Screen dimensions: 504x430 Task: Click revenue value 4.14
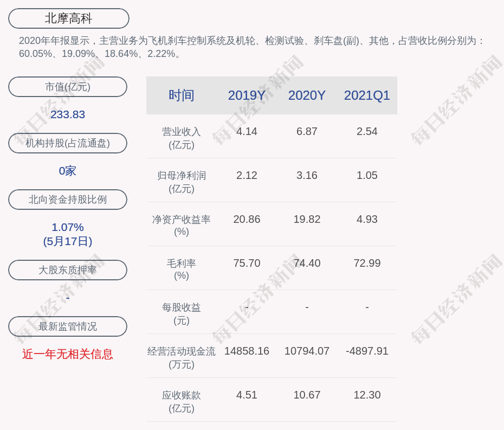pyautogui.click(x=247, y=132)
